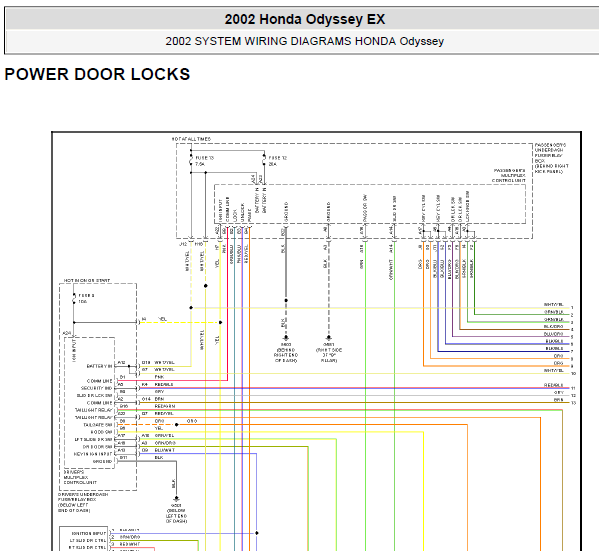
Task: Click the passenger's under-dash fuse/relay box label
Action: 551,158
